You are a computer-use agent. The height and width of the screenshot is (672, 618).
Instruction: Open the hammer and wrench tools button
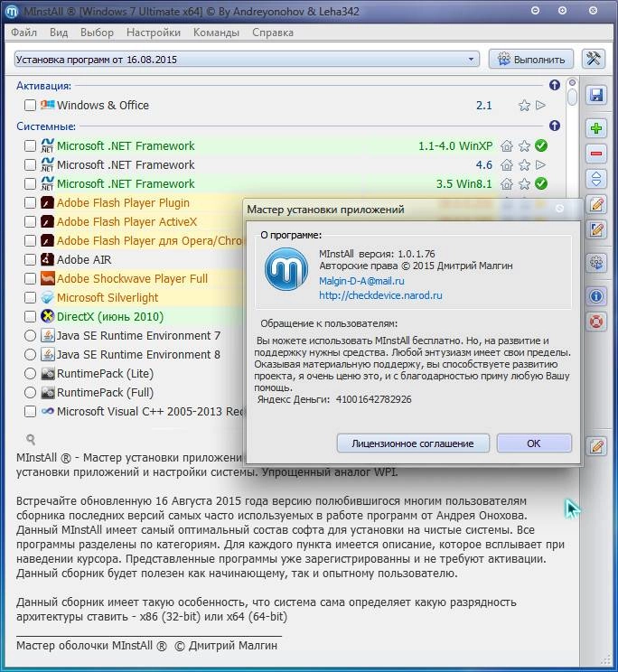(x=594, y=59)
